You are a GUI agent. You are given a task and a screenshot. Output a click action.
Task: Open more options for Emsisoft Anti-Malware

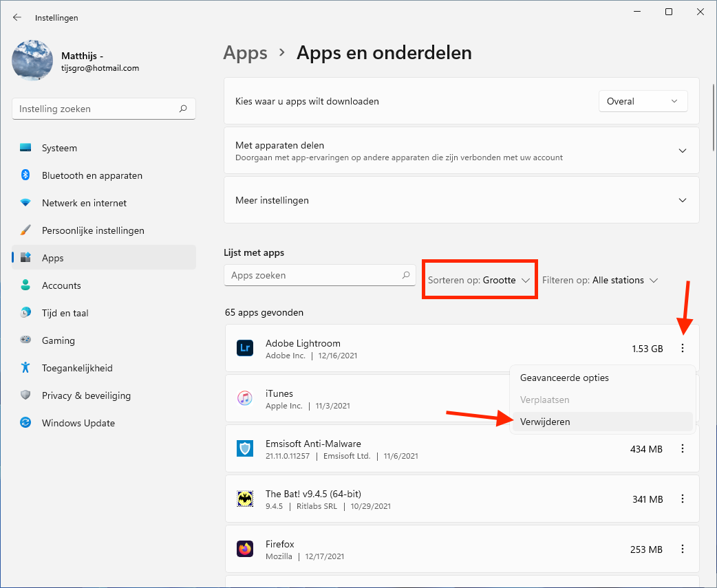[682, 448]
